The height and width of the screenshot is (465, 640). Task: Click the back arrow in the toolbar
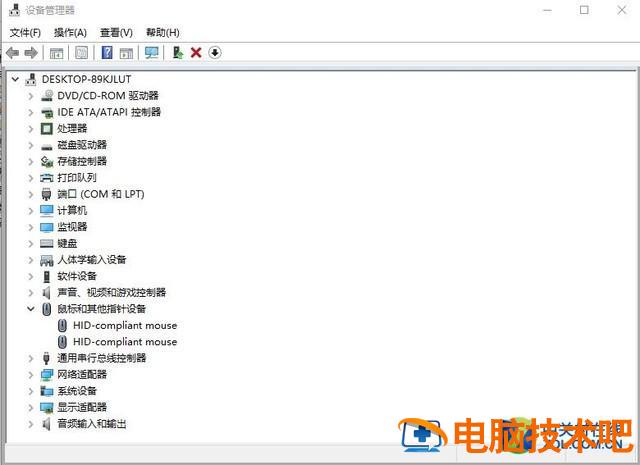click(x=12, y=53)
